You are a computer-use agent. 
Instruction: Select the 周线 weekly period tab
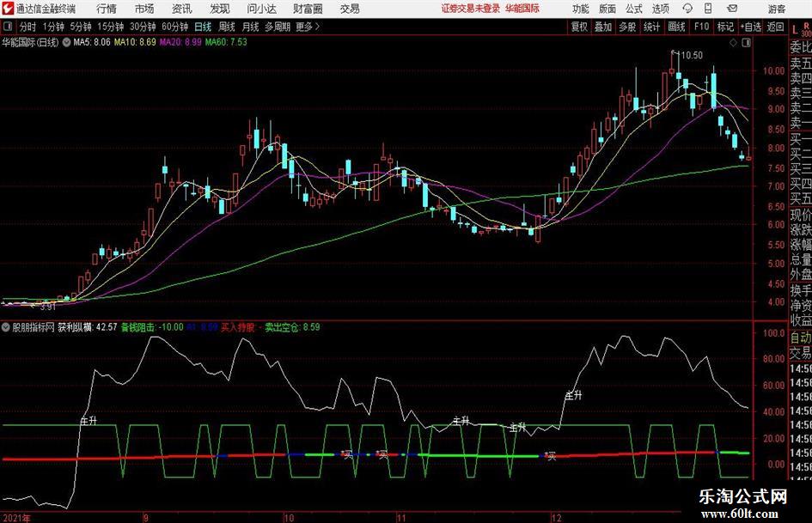click(x=227, y=27)
